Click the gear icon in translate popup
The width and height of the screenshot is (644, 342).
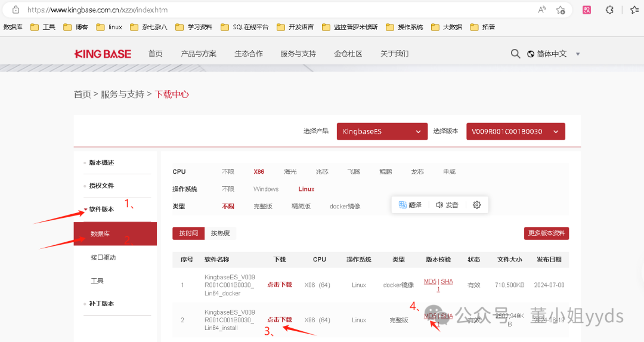(476, 205)
